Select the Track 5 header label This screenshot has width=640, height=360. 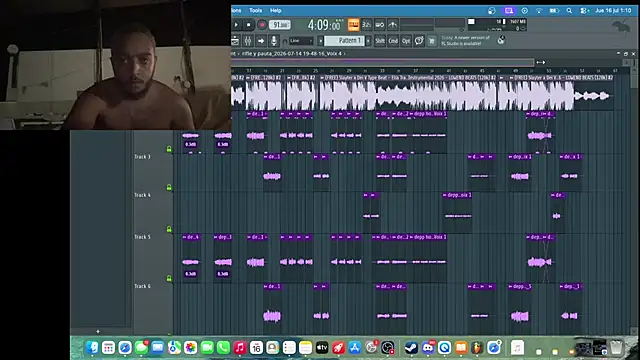pyautogui.click(x=142, y=237)
